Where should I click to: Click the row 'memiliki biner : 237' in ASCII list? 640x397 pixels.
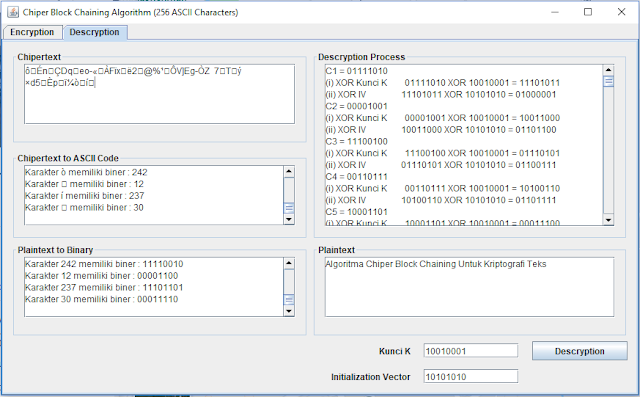[84, 196]
